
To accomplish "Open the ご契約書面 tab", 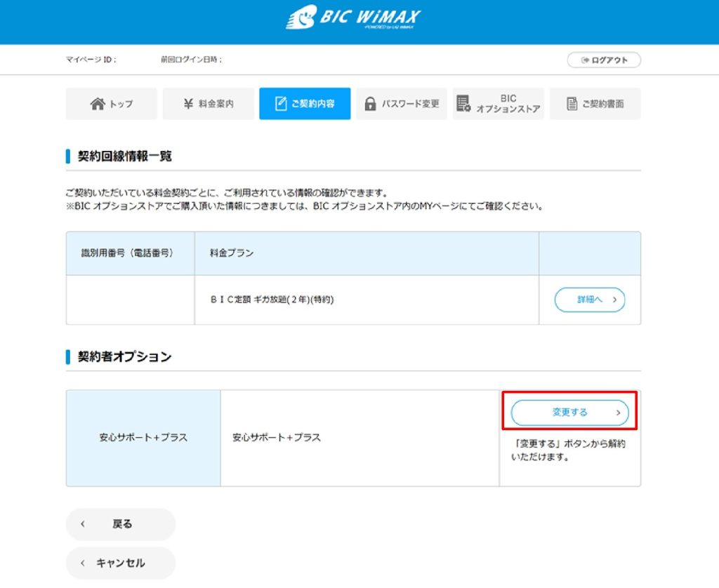I will click(595, 104).
